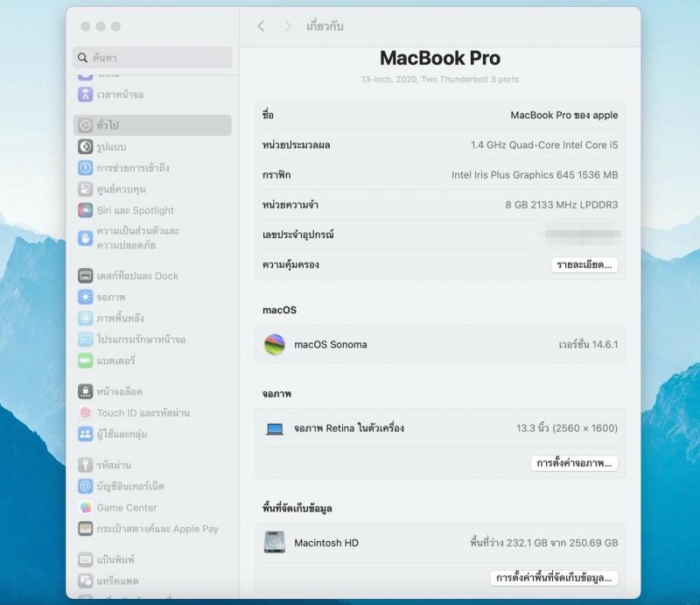This screenshot has height=605, width=700.
Task: Click the "กราฟิก" graphics label
Action: [x=276, y=175]
